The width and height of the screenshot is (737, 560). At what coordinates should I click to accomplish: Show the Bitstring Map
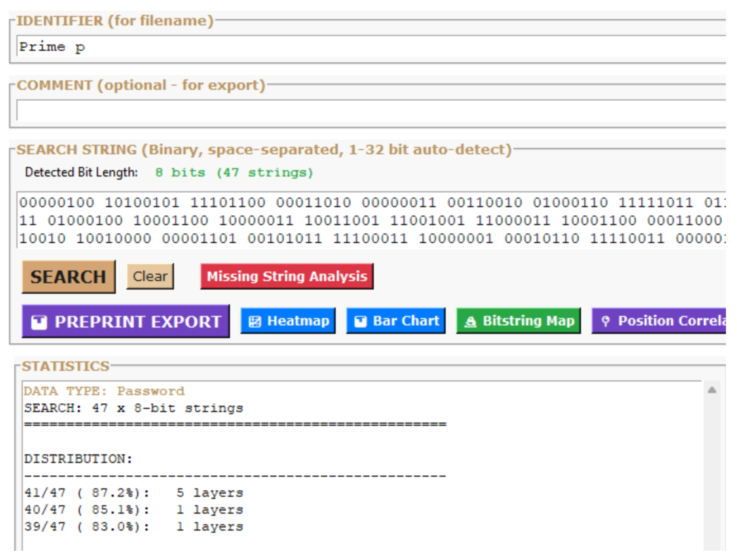tap(518, 320)
